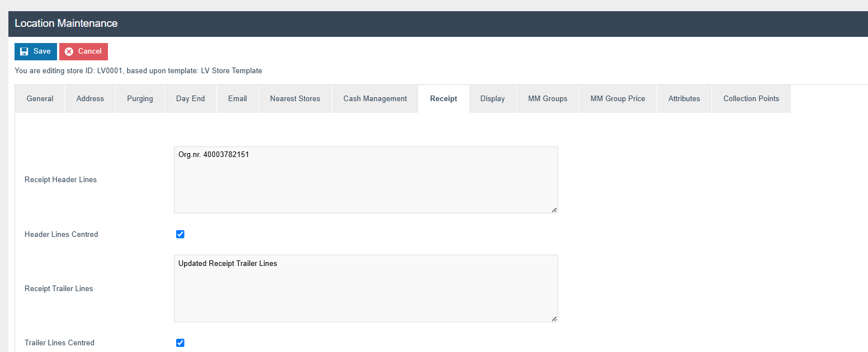Click the floppy disk icon in Save
Screen dimensions: 868x352
pyautogui.click(x=24, y=51)
